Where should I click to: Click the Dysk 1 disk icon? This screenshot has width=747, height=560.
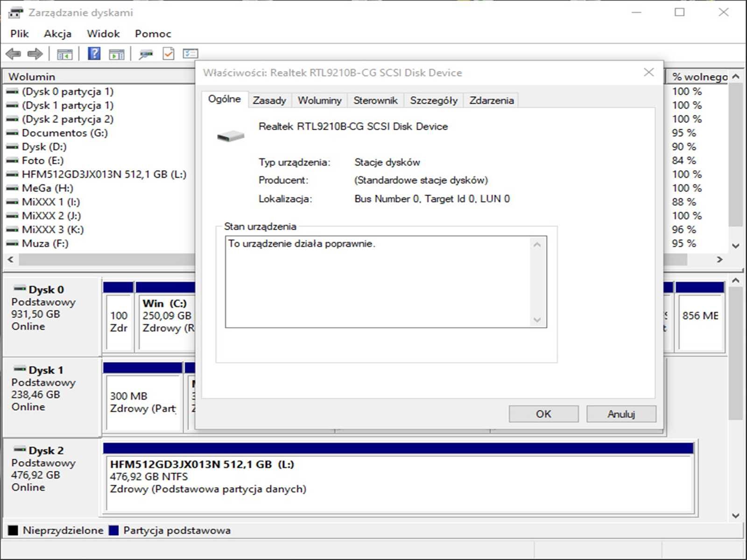pyautogui.click(x=20, y=369)
